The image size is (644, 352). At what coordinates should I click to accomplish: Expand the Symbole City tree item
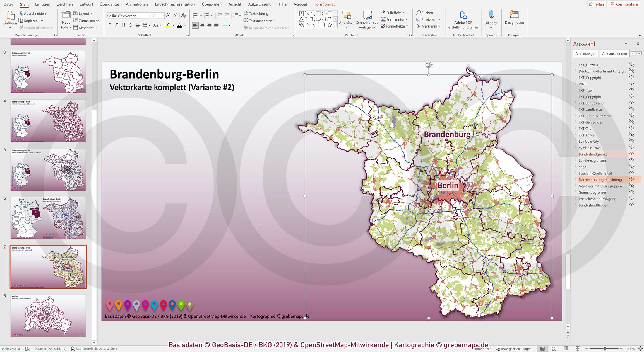click(576, 141)
